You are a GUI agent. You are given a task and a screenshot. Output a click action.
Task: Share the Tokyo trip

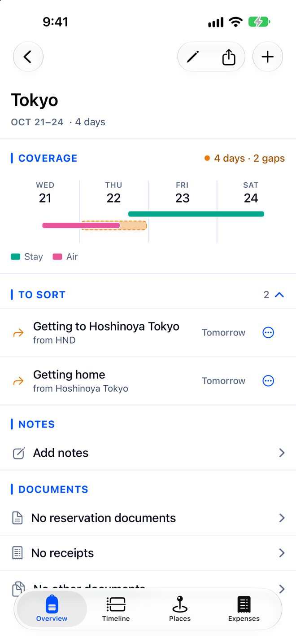[x=229, y=57]
